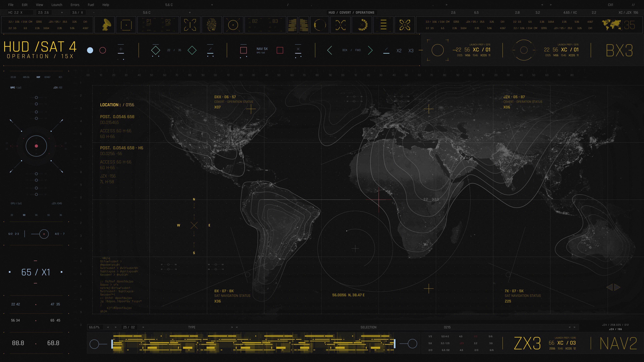Click the X2 zoom button

point(399,51)
